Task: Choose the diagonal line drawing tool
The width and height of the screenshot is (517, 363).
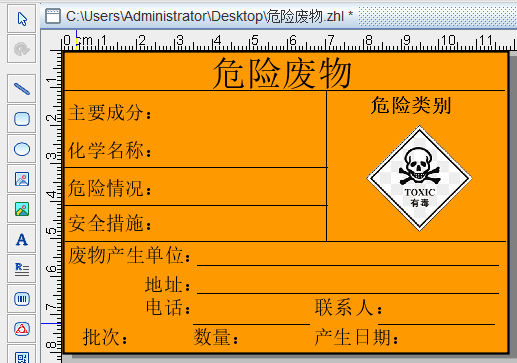Action: tap(22, 89)
